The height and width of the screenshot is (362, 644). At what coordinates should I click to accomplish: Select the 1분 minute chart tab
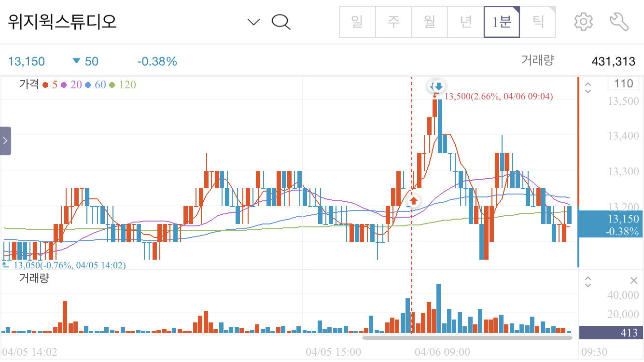502,22
